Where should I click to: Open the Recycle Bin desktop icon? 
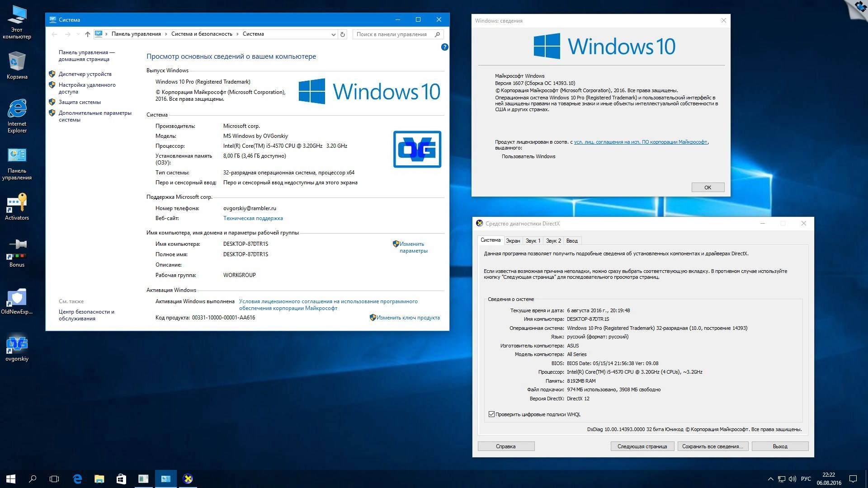(x=17, y=66)
